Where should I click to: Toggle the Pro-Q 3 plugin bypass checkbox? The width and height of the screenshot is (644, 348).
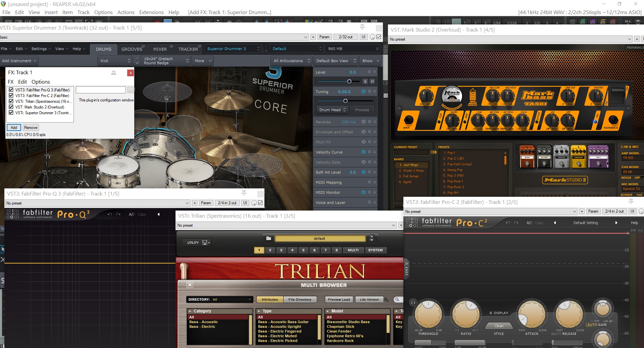(260, 203)
